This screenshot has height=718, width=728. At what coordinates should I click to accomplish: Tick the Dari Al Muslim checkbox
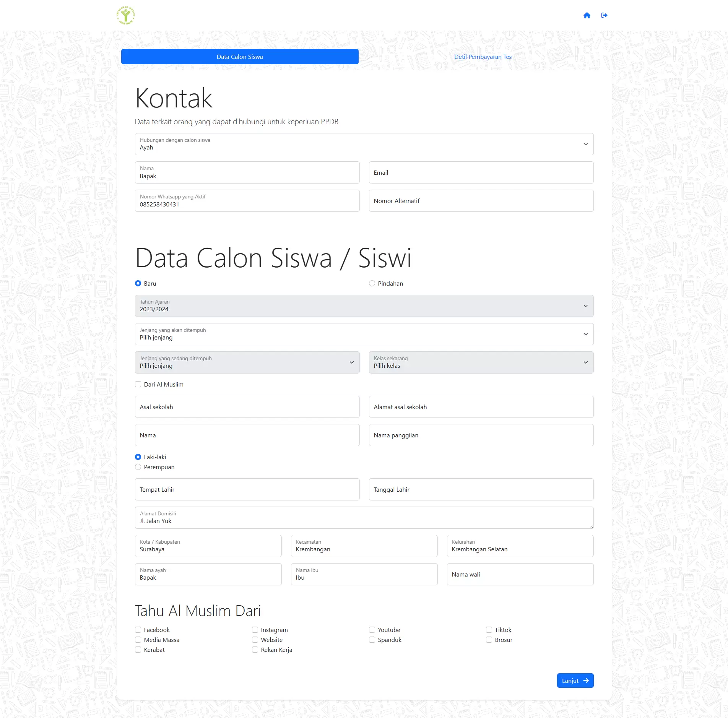138,384
